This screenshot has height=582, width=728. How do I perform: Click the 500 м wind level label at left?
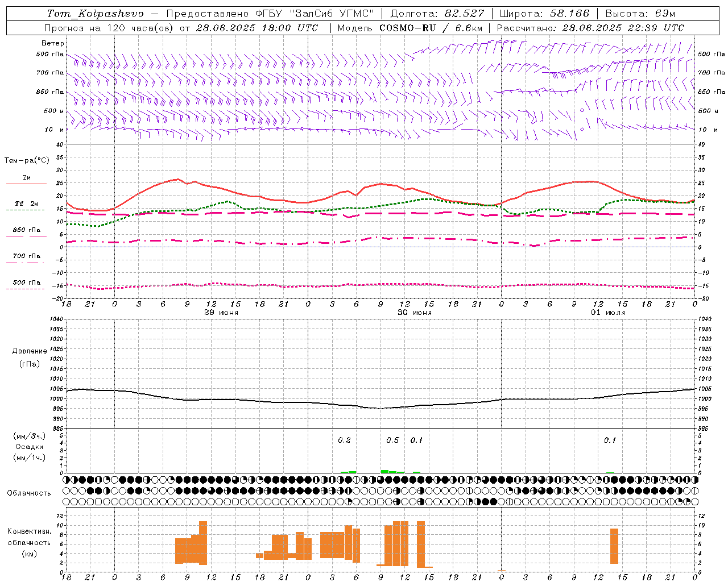[51, 111]
